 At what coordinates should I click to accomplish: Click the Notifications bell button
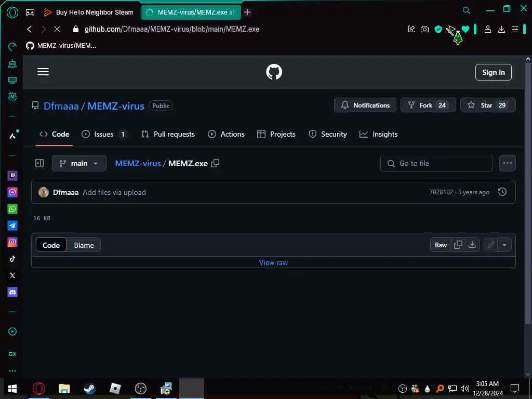point(365,105)
